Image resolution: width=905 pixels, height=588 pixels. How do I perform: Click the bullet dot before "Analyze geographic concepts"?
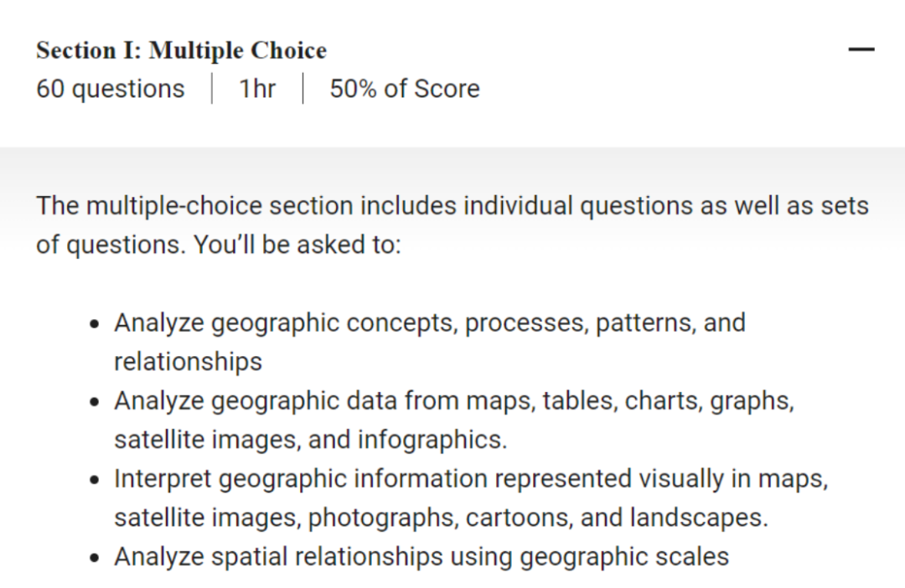coord(98,324)
